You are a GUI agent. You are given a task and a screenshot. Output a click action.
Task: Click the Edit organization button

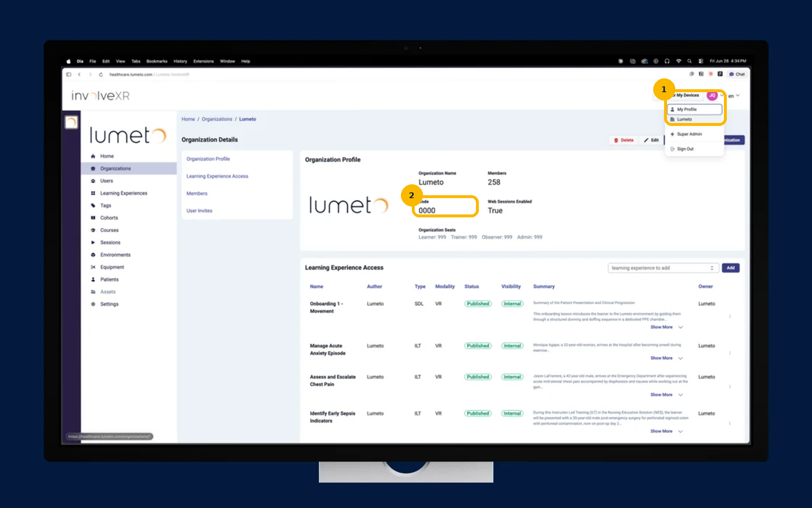[651, 140]
